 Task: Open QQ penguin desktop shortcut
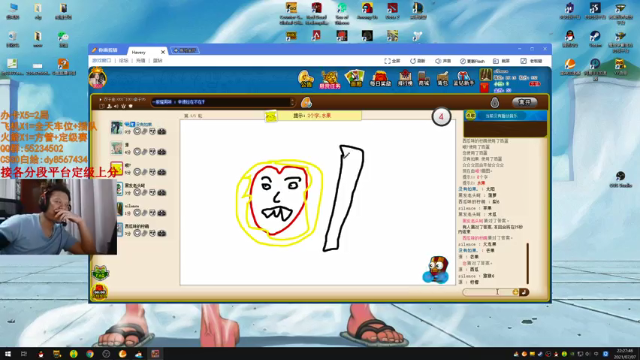570,39
